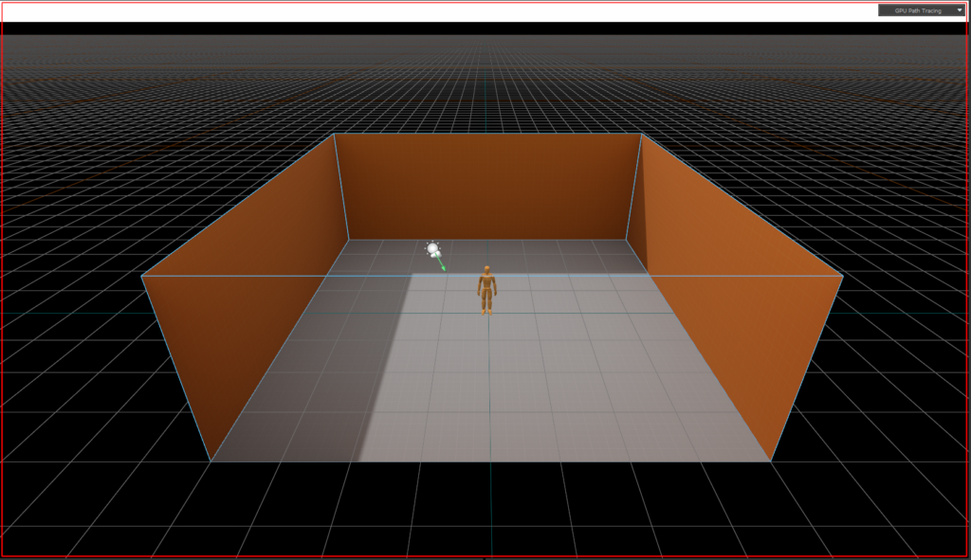Image resolution: width=971 pixels, height=560 pixels.
Task: Select the orange mannequin figure's torso
Action: click(486, 285)
